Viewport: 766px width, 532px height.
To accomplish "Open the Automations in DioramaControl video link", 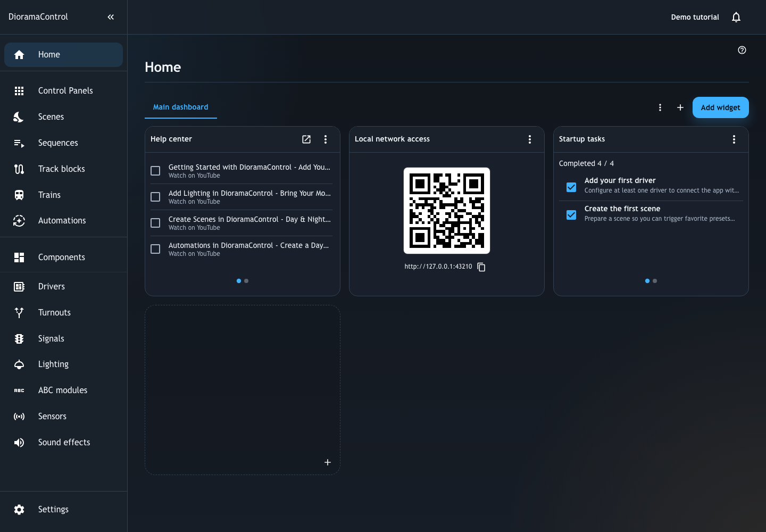I will 249,249.
